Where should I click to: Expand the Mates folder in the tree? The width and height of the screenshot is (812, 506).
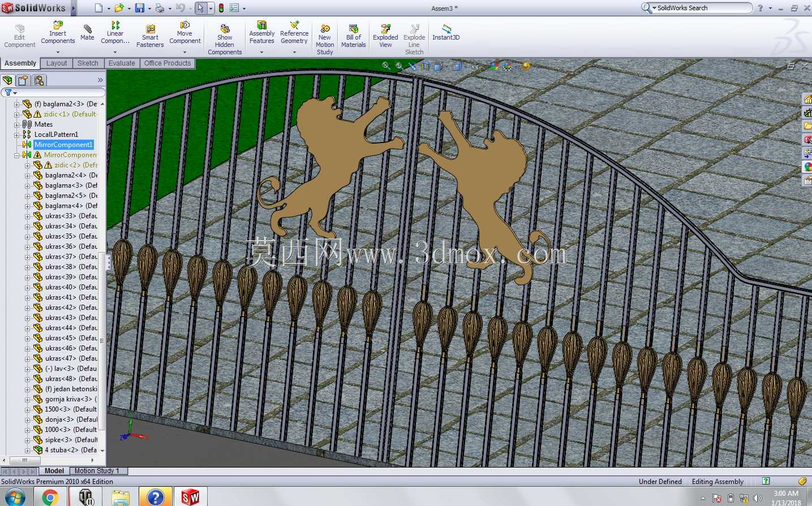(x=16, y=124)
